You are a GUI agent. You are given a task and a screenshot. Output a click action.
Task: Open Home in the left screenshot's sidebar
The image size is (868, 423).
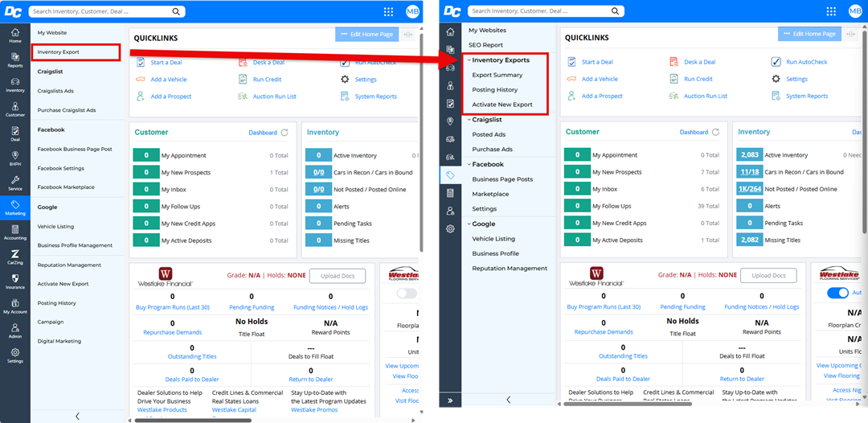tap(15, 35)
